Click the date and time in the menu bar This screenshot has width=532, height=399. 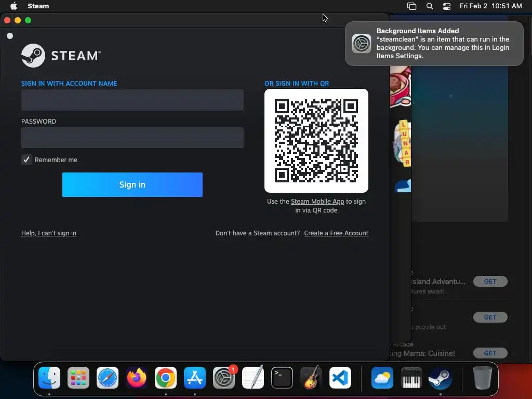[x=490, y=6]
